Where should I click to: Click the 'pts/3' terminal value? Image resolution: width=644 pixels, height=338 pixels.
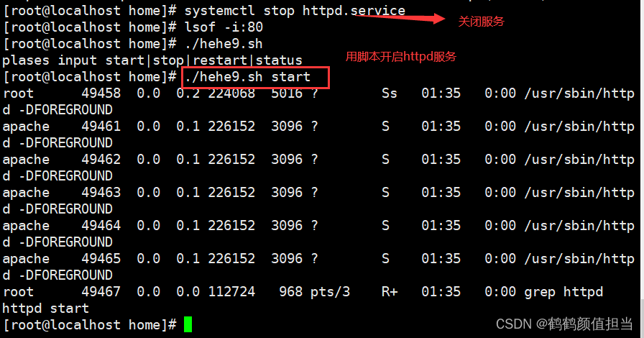(x=330, y=292)
